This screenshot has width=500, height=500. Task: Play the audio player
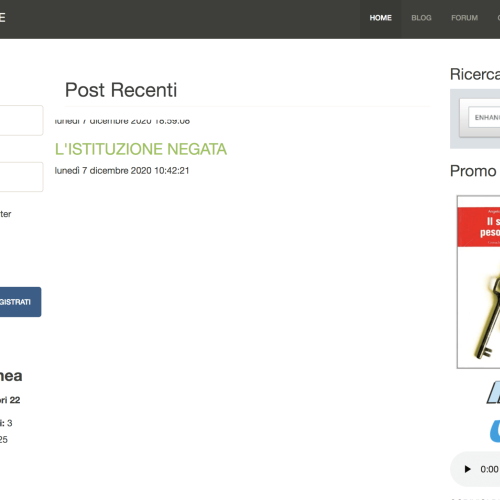(x=467, y=469)
